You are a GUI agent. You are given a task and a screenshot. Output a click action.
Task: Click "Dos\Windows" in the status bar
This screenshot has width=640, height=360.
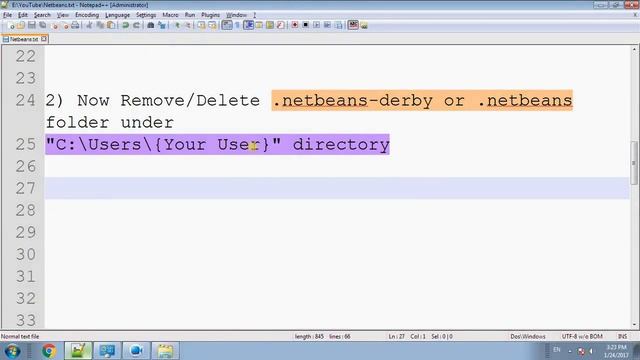pyautogui.click(x=528, y=336)
